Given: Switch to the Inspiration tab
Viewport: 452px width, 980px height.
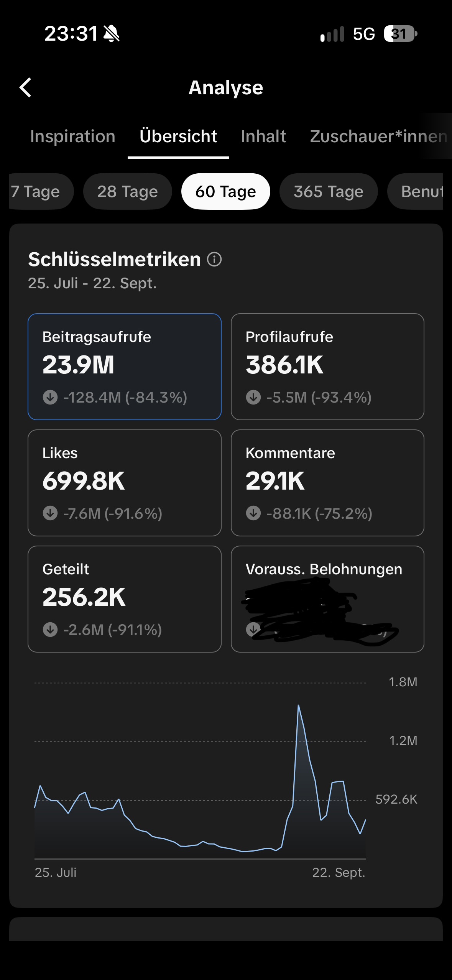Looking at the screenshot, I should click(x=73, y=136).
